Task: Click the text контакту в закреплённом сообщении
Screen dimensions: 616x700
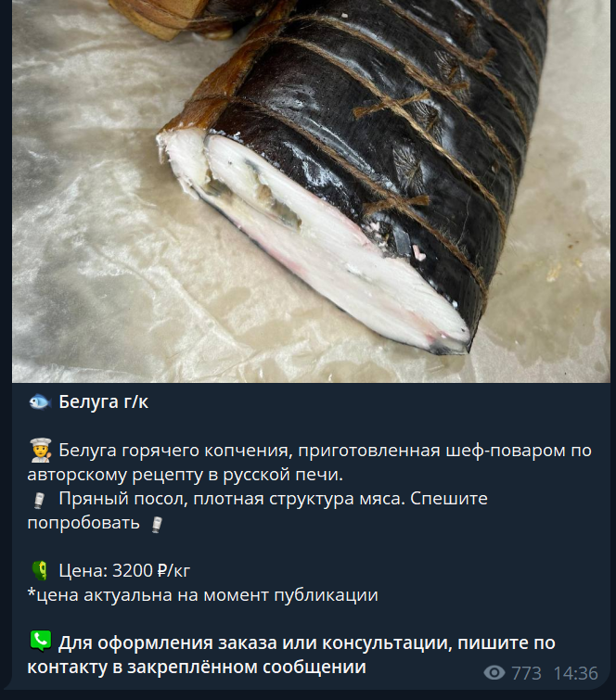Action: [197, 667]
